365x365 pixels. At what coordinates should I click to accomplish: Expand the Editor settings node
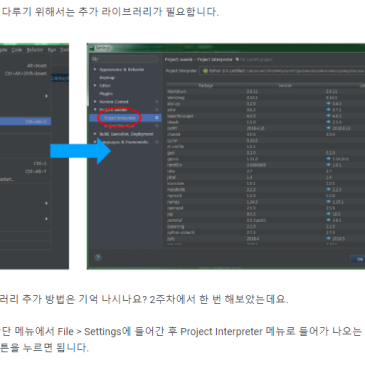[95, 86]
